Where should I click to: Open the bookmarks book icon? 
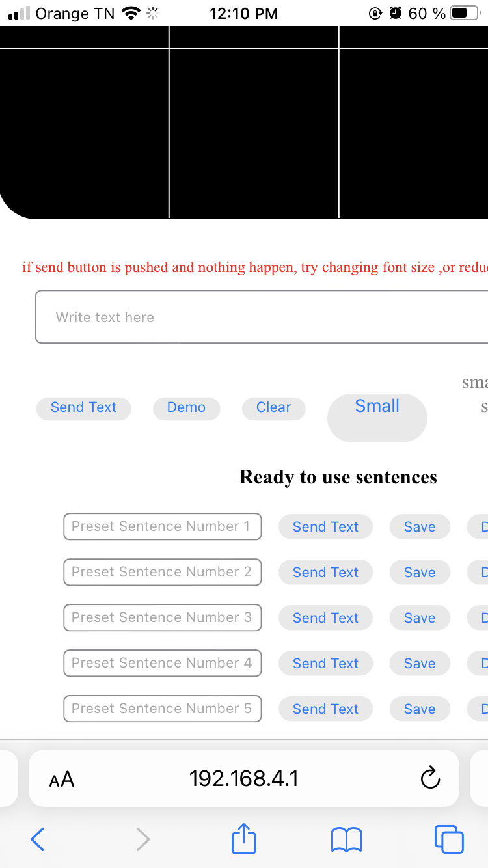coord(346,839)
